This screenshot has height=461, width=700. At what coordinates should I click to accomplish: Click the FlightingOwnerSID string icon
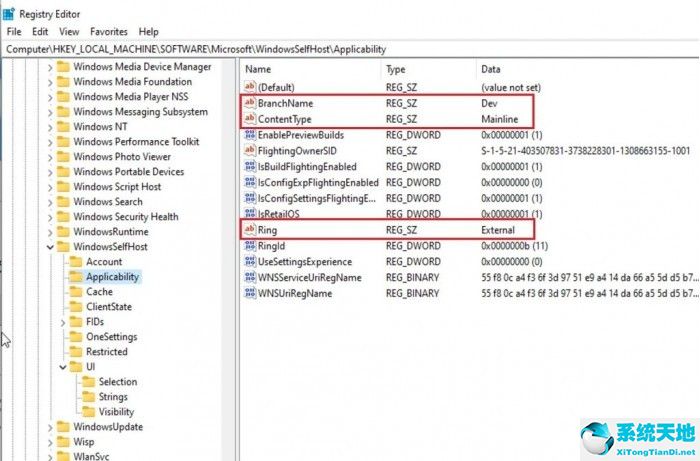click(250, 150)
